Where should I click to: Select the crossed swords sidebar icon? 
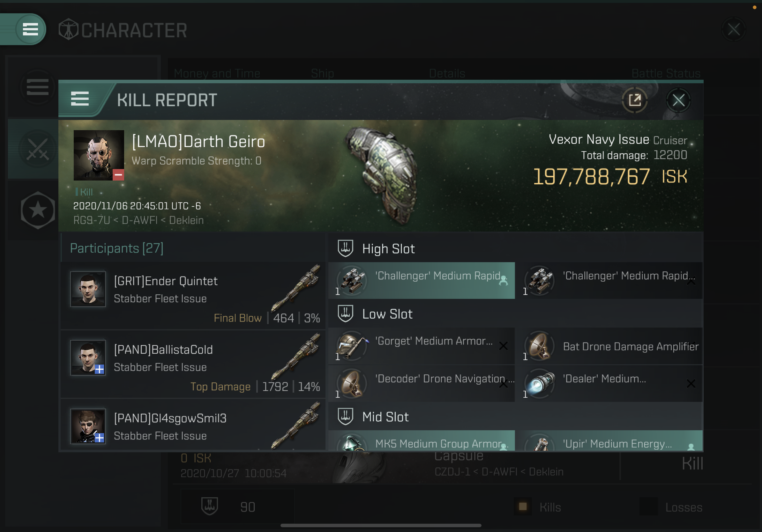(38, 149)
